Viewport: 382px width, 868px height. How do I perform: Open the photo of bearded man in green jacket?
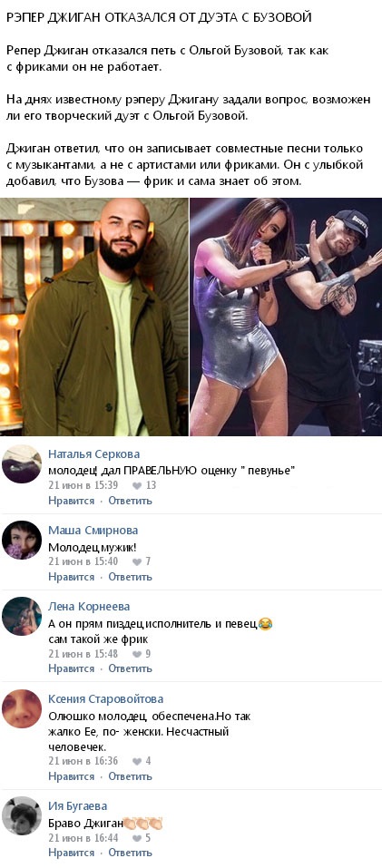point(94,317)
